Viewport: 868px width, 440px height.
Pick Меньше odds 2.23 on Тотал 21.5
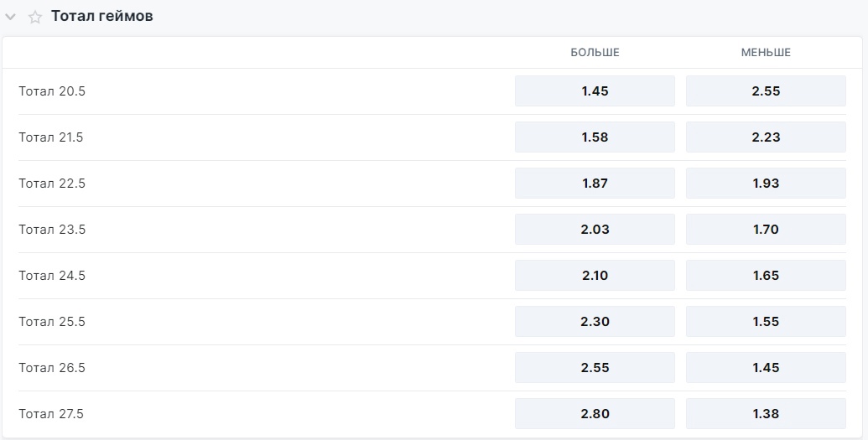(766, 137)
